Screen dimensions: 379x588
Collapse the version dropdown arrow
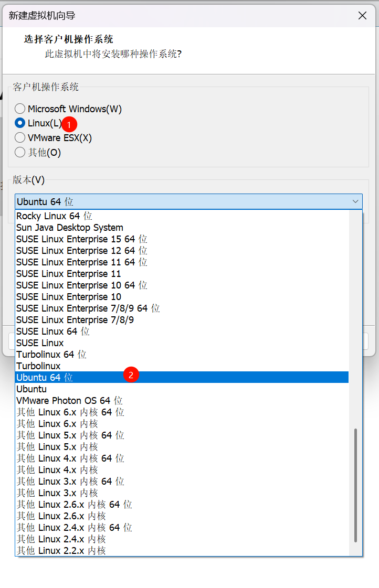pyautogui.click(x=355, y=201)
